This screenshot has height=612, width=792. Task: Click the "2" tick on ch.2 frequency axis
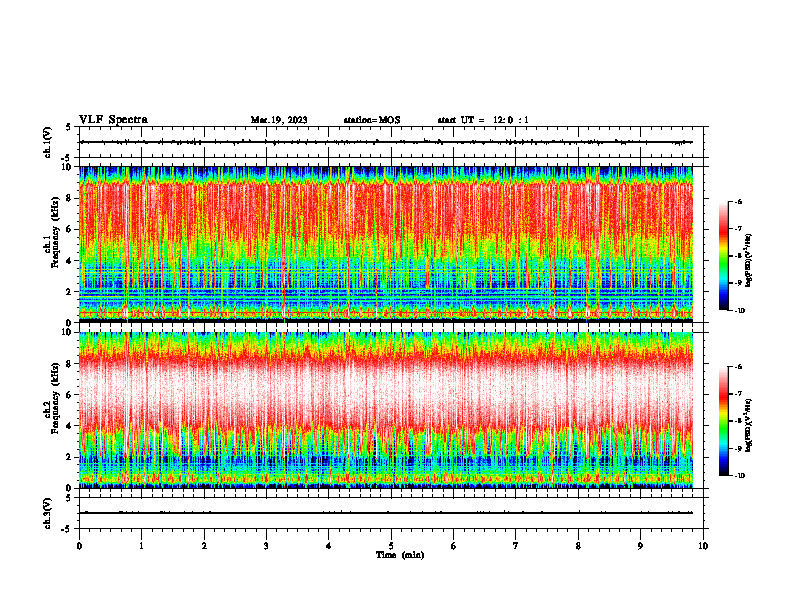tap(70, 457)
